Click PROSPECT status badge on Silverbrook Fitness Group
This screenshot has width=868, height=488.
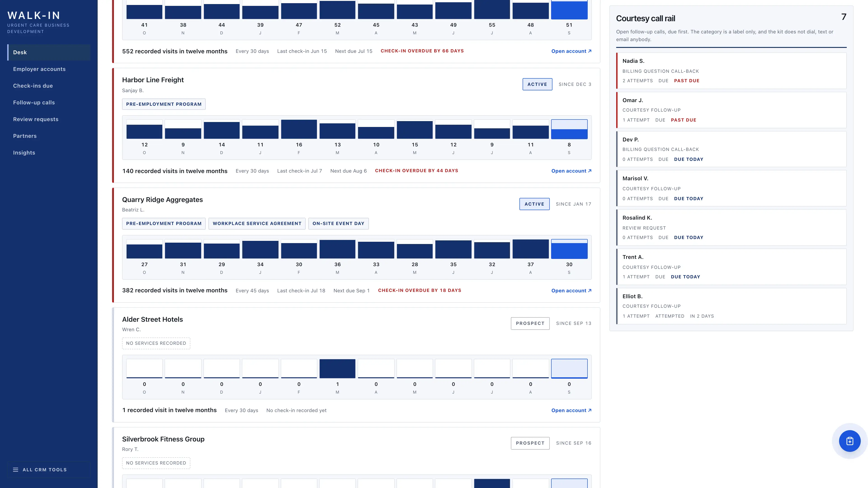coord(530,443)
